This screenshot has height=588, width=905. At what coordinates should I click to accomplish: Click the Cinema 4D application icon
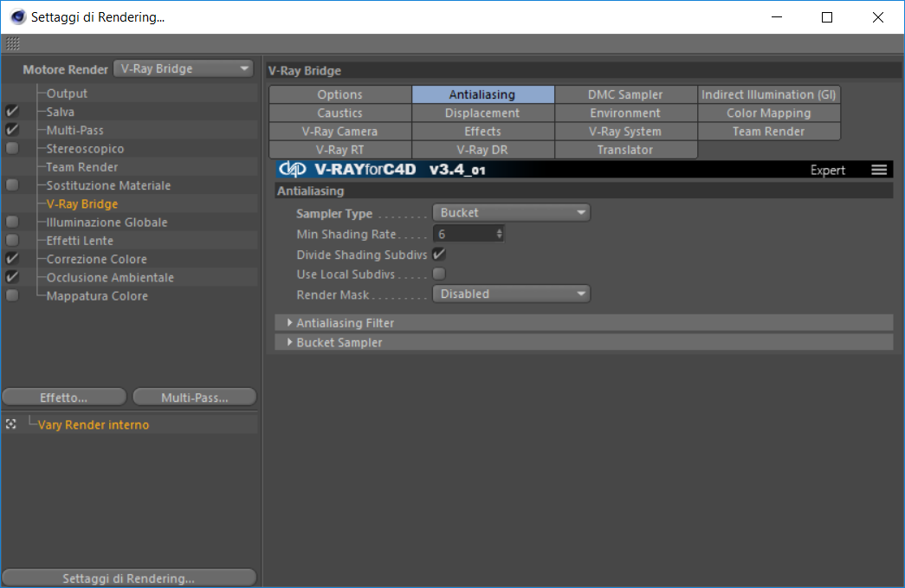click(x=18, y=17)
